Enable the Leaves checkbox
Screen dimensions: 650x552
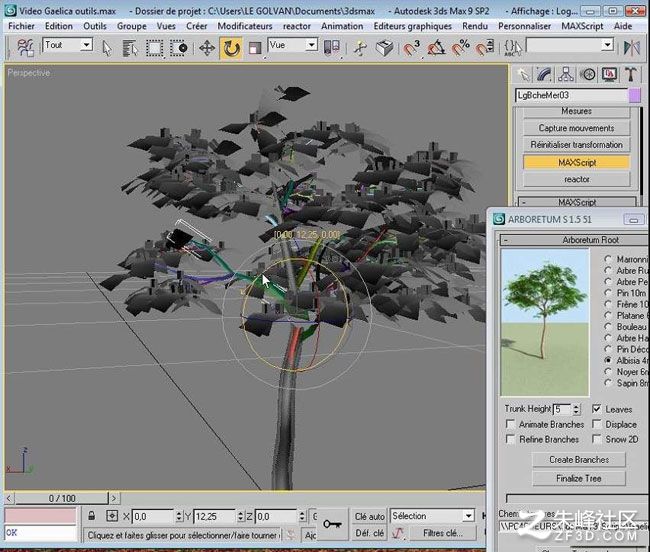point(597,409)
